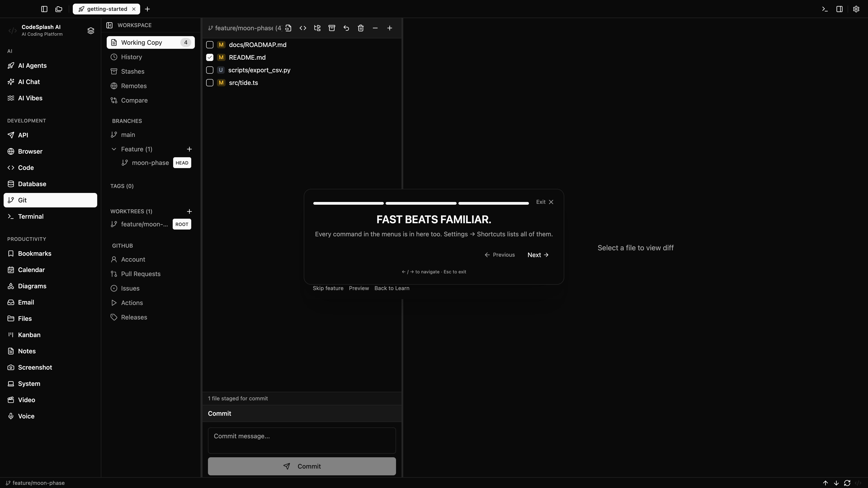This screenshot has width=868, height=488.
Task: Exit the tutorial dialog
Action: coord(545,202)
